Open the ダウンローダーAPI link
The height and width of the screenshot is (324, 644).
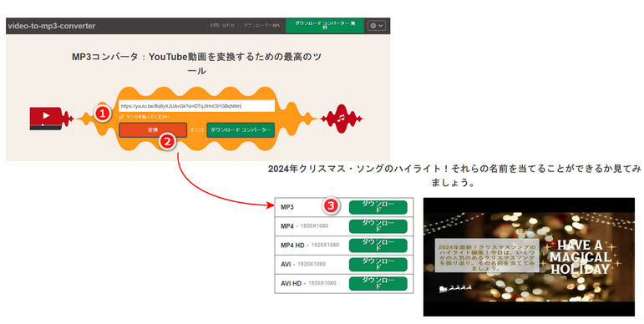261,25
